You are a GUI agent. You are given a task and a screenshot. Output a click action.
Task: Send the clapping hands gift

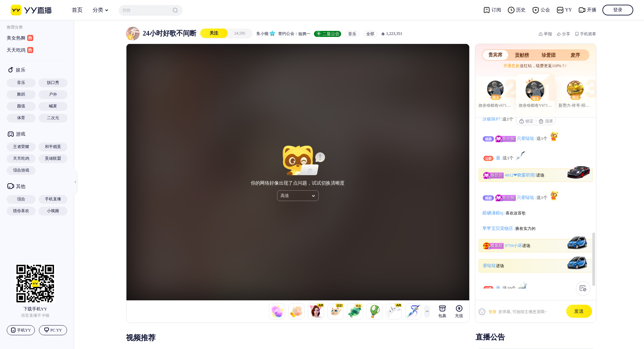point(296,311)
